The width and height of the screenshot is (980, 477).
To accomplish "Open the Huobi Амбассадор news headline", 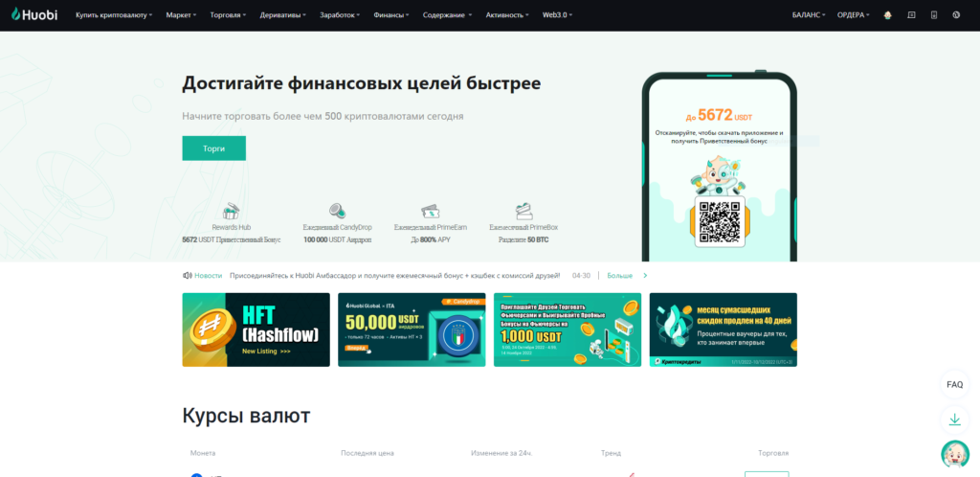I will pos(395,275).
